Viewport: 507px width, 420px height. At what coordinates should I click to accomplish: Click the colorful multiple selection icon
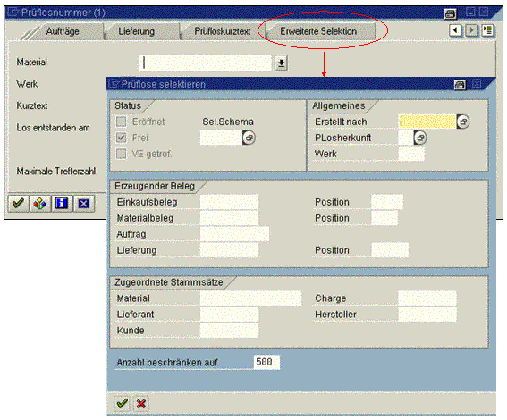point(39,204)
